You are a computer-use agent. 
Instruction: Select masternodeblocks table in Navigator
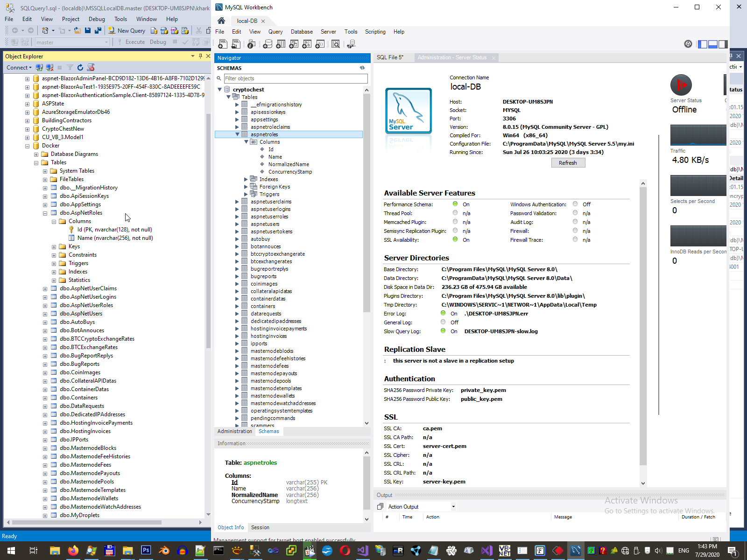[x=272, y=351]
